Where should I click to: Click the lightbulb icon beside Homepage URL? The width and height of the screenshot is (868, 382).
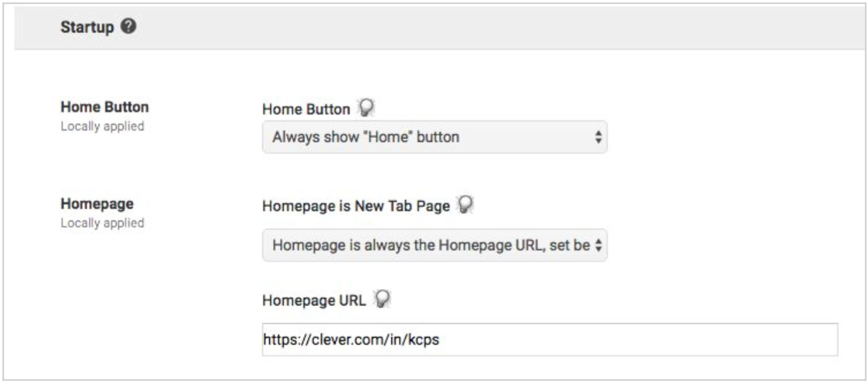382,299
